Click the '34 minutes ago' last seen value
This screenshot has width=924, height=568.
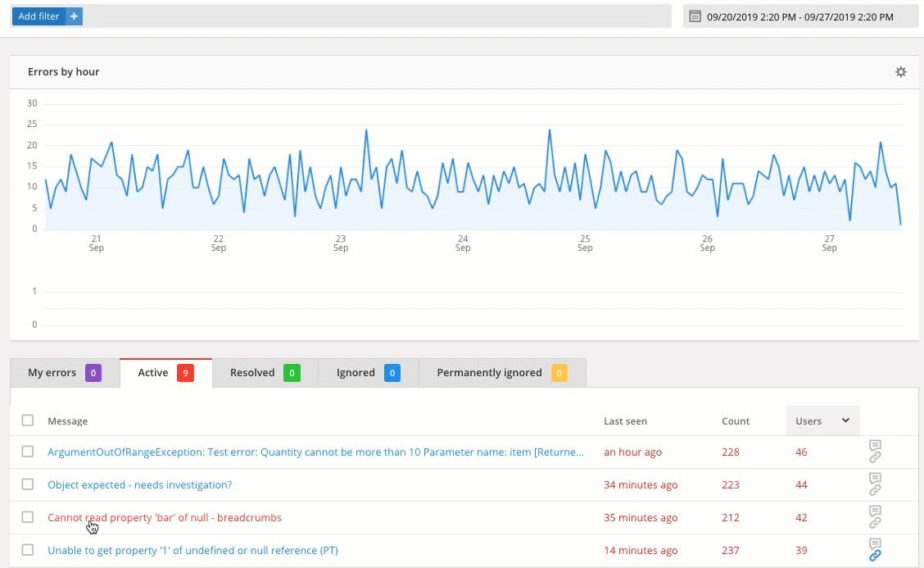641,485
